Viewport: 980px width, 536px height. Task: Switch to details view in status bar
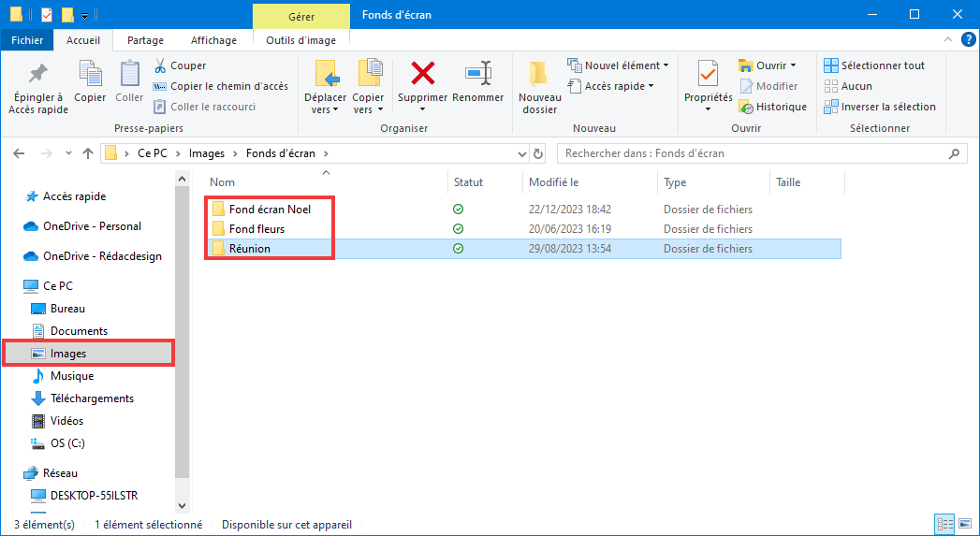pyautogui.click(x=945, y=524)
